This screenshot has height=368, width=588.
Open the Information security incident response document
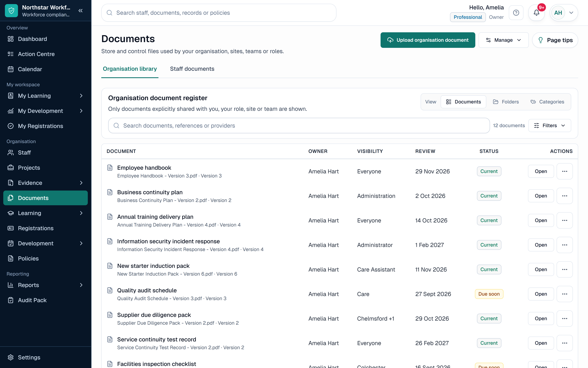pos(541,245)
